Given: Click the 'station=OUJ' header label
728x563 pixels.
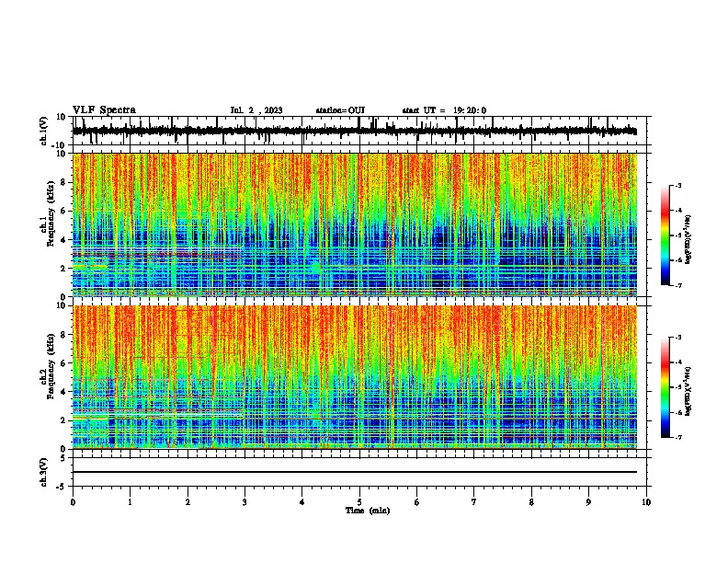Looking at the screenshot, I should click(x=340, y=110).
